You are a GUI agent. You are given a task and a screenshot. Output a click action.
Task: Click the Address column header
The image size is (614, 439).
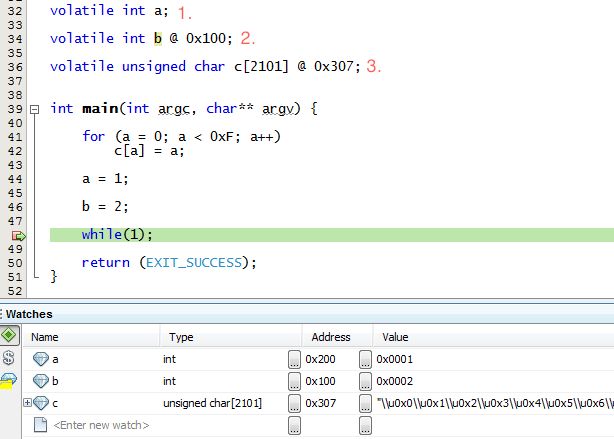pyautogui.click(x=331, y=337)
